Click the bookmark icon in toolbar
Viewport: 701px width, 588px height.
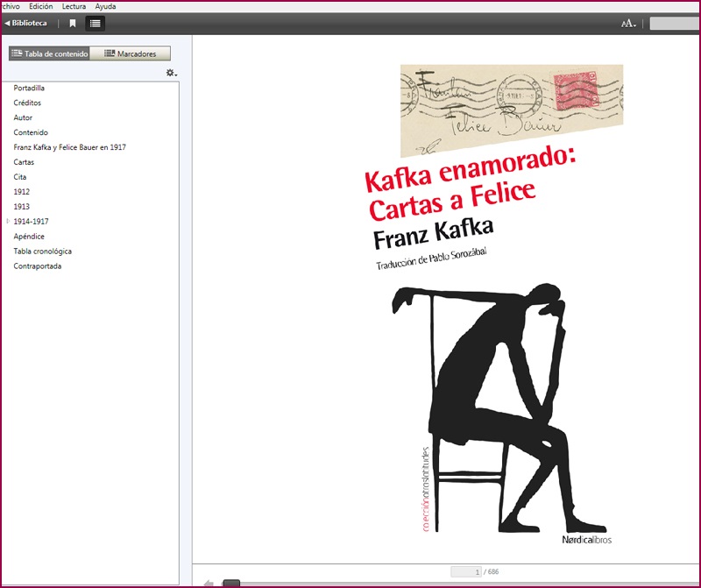(73, 24)
